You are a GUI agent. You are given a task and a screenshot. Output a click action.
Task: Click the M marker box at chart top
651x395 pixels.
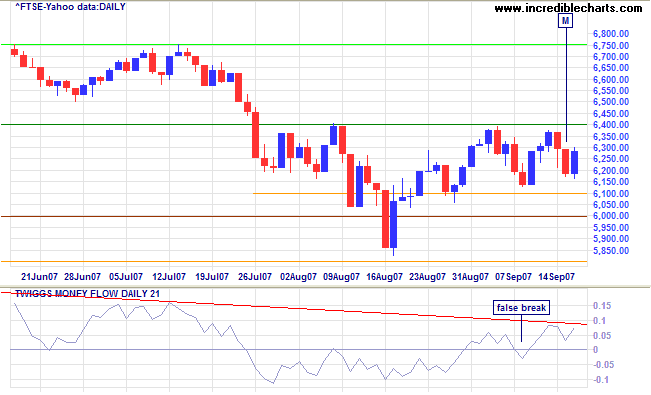[565, 20]
